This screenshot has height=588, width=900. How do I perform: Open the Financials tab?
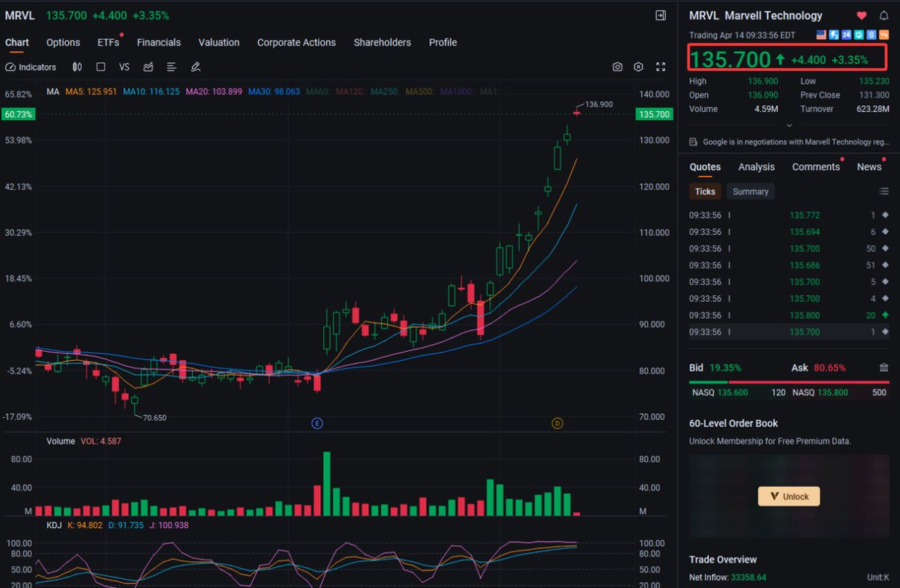pos(159,43)
